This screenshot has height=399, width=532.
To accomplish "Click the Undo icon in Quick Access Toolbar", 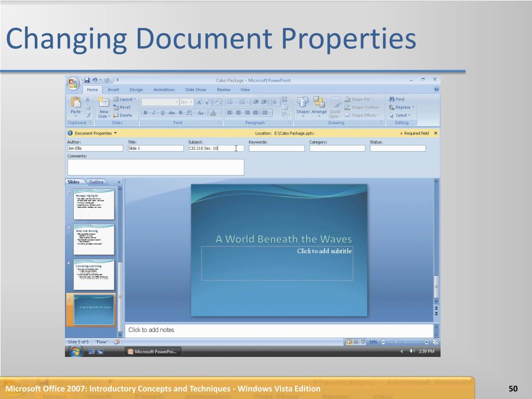I will point(95,80).
